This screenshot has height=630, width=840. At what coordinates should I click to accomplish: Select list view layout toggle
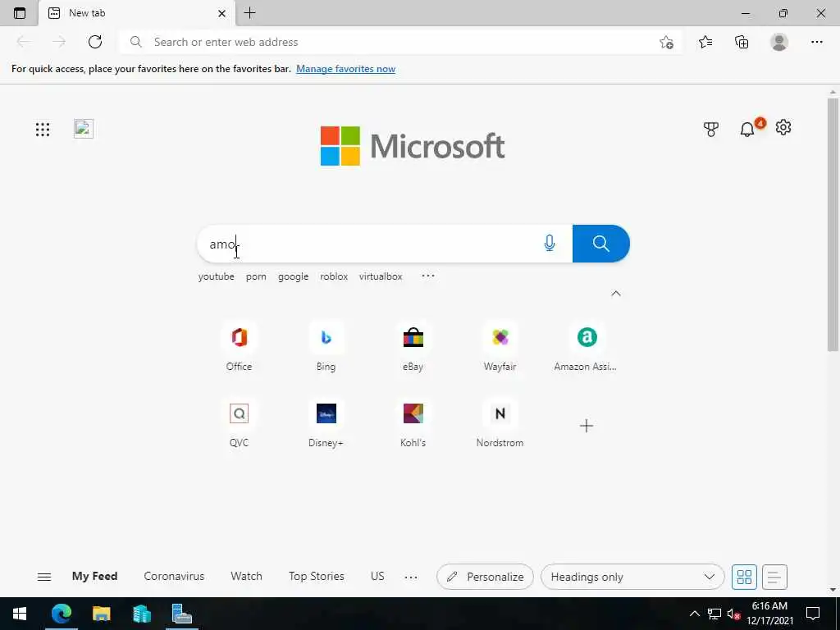[774, 577]
